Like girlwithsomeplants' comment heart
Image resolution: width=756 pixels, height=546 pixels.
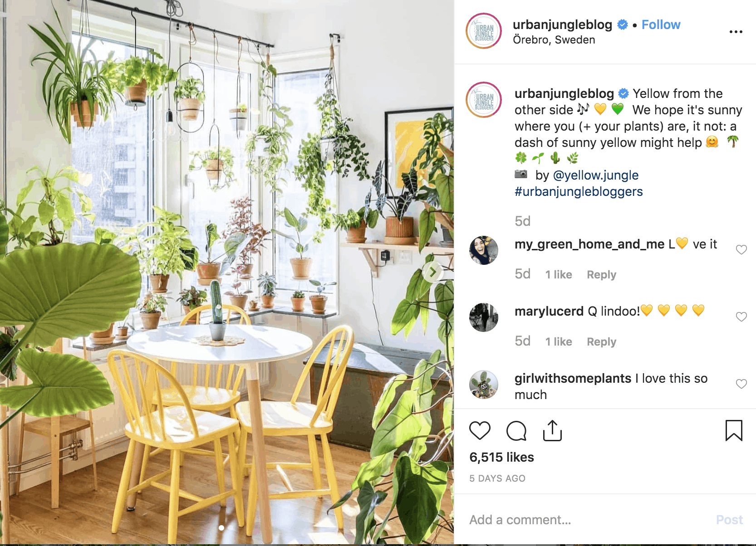click(x=741, y=384)
